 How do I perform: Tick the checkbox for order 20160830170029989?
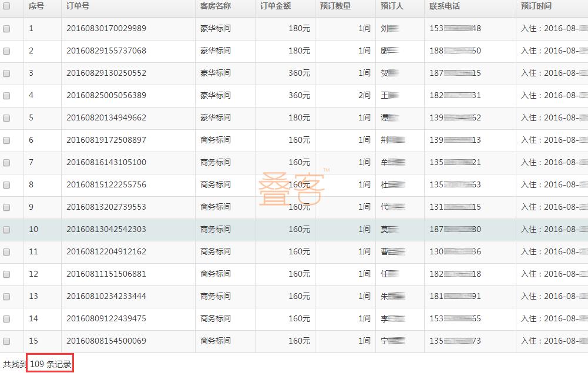[6, 28]
